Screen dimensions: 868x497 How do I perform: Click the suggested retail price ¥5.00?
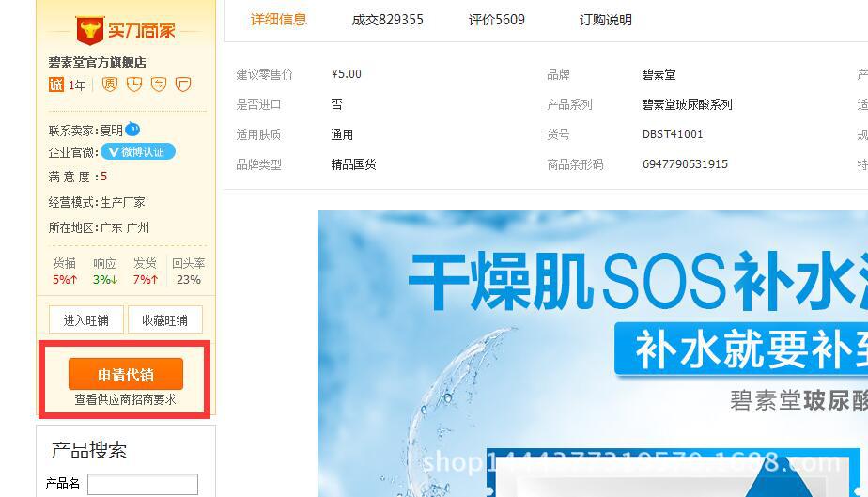pyautogui.click(x=347, y=74)
